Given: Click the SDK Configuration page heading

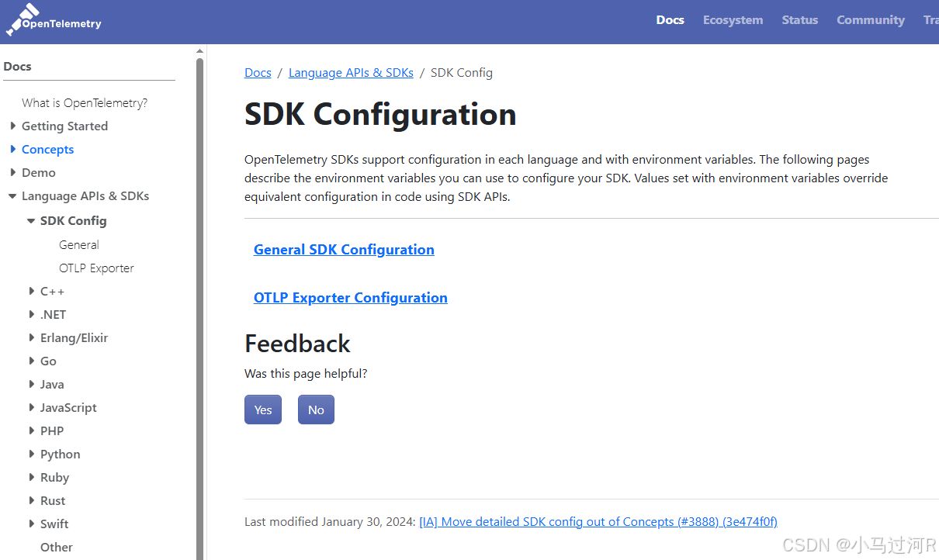Looking at the screenshot, I should [380, 115].
